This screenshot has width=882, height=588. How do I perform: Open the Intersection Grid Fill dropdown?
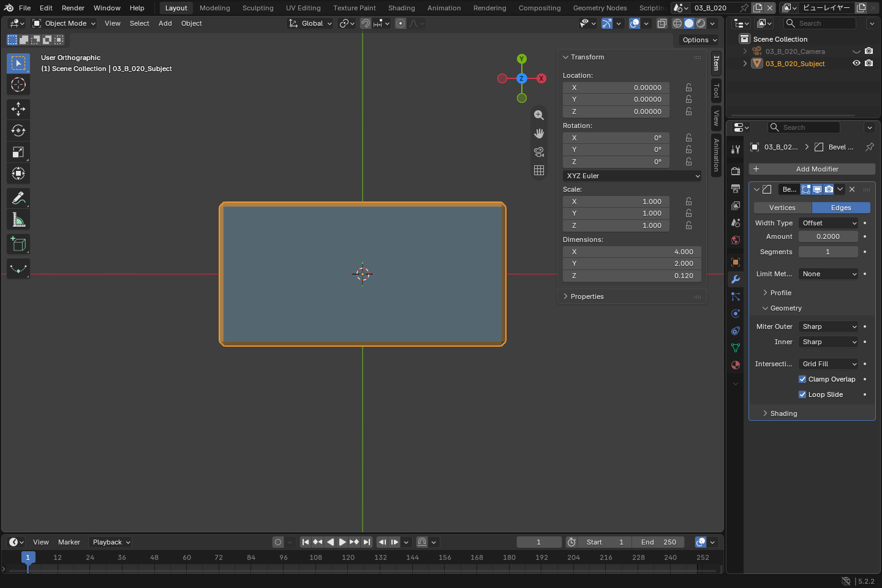[x=829, y=364]
